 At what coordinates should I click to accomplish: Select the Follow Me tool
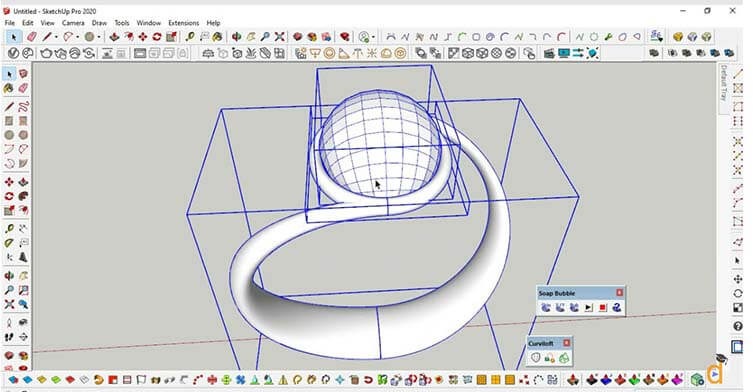23,196
